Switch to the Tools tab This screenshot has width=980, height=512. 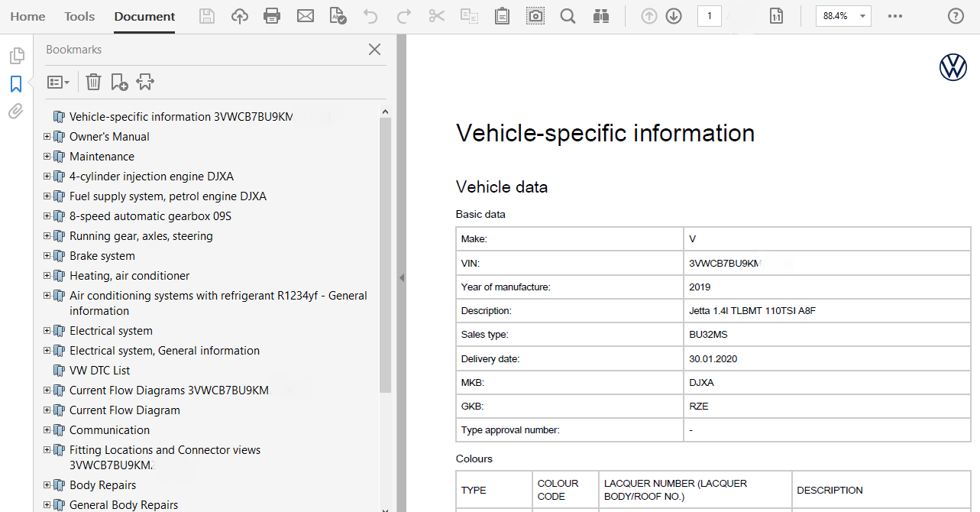(x=79, y=16)
